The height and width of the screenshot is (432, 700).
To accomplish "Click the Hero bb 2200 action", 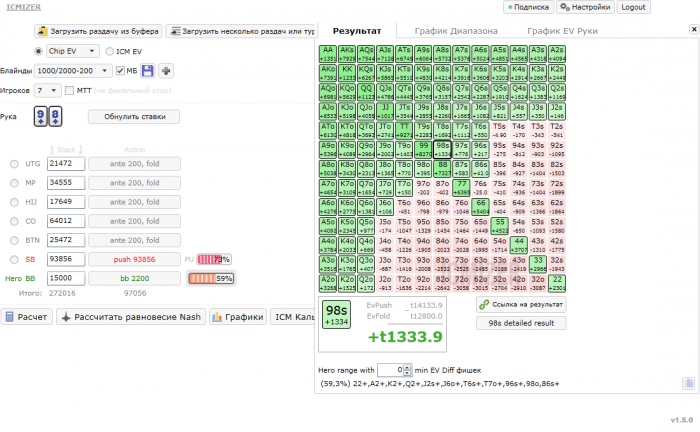I will pyautogui.click(x=134, y=278).
